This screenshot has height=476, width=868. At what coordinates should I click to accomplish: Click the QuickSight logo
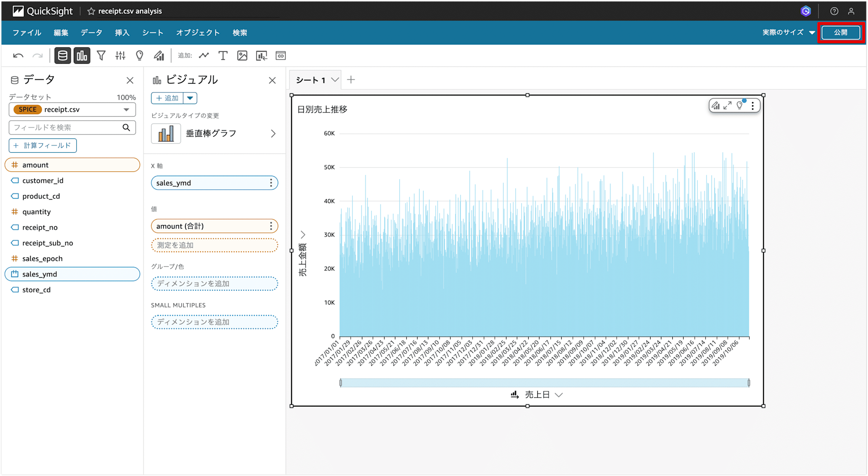(43, 11)
